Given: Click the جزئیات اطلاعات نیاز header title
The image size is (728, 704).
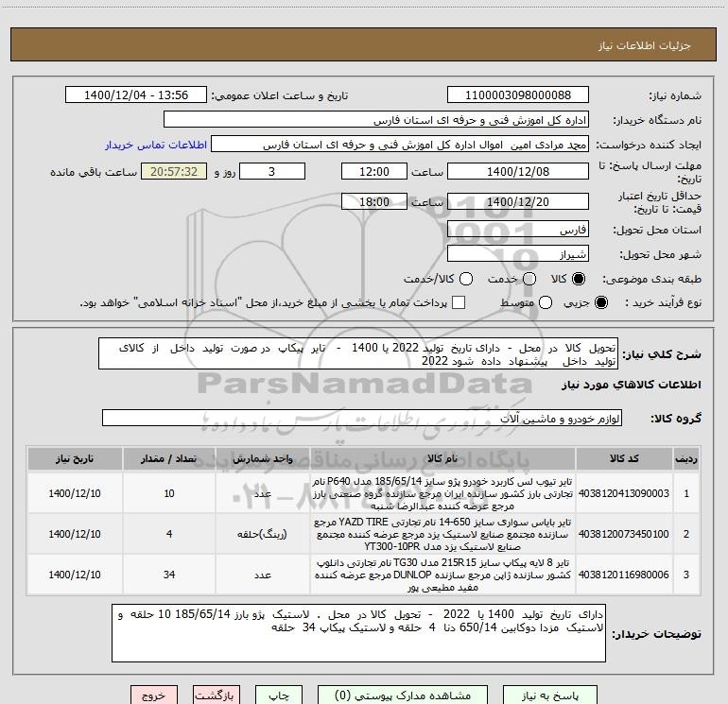Looking at the screenshot, I should pyautogui.click(x=645, y=45).
